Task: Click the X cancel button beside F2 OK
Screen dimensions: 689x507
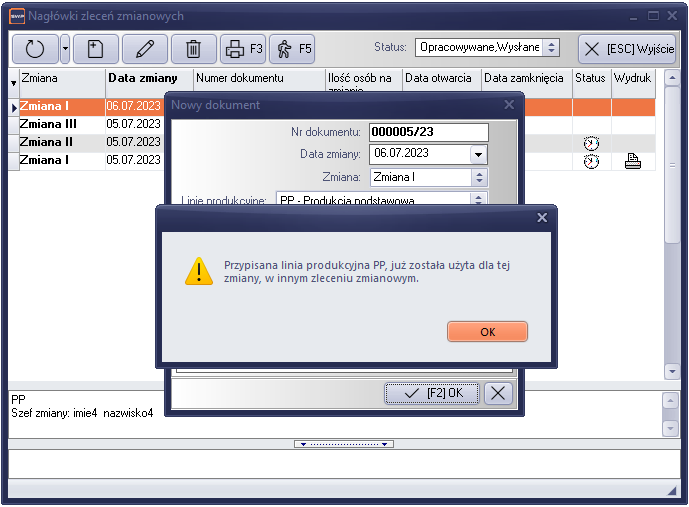Action: (498, 393)
